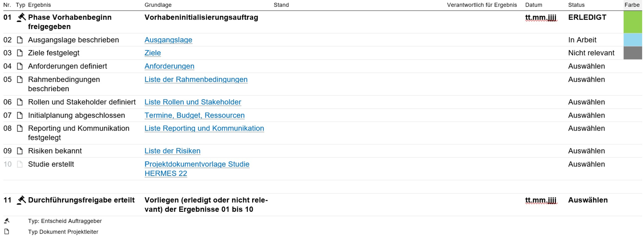The image size is (644, 239).
Task: Click the document icon beside Ziele festgelegt
Action: coord(20,53)
